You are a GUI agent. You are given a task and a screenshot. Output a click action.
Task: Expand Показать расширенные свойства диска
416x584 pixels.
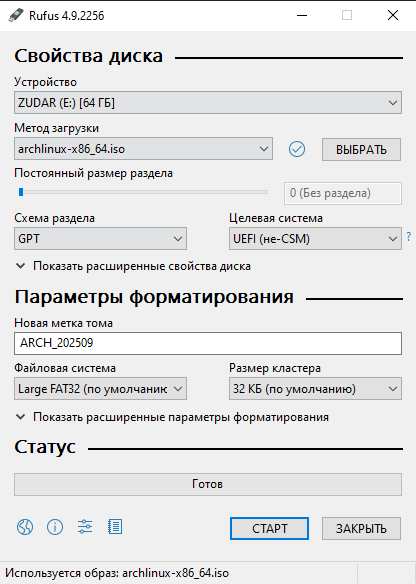(133, 266)
